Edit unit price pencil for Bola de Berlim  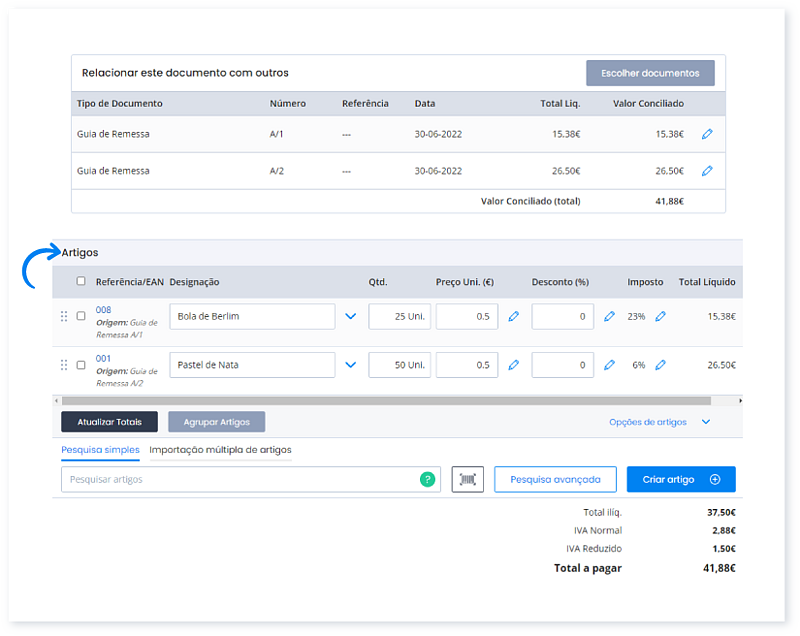[x=513, y=316]
